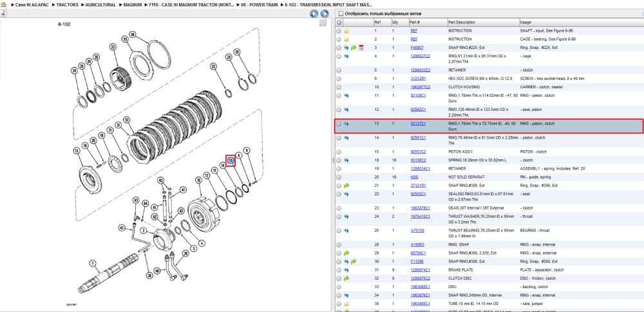Viewport: 644px width, 312px height.
Task: Click the red list icon in Ref 3 row
Action: pyautogui.click(x=361, y=48)
